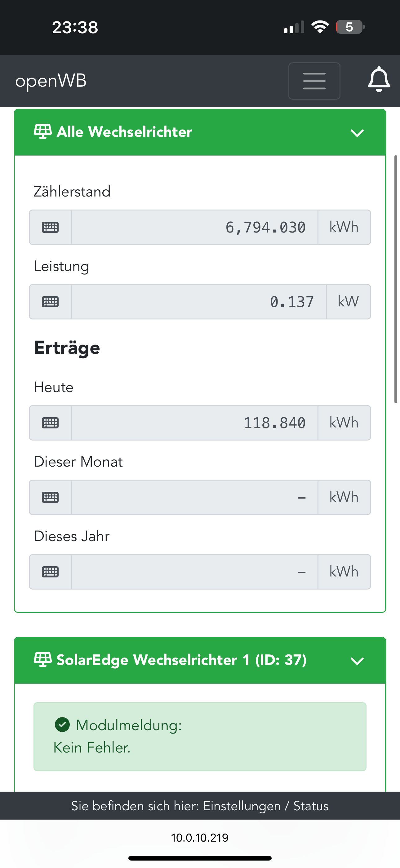Image resolution: width=400 pixels, height=868 pixels.
Task: Click the page scrollbar on right edge
Action: click(396, 279)
